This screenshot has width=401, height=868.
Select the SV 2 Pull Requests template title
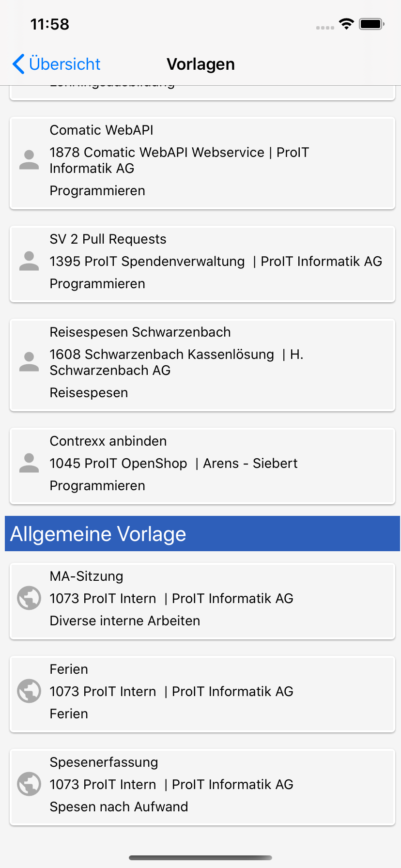coord(108,239)
